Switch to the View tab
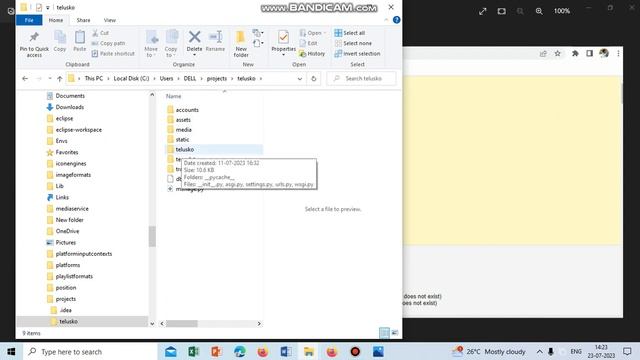The width and height of the screenshot is (640, 360). [109, 20]
